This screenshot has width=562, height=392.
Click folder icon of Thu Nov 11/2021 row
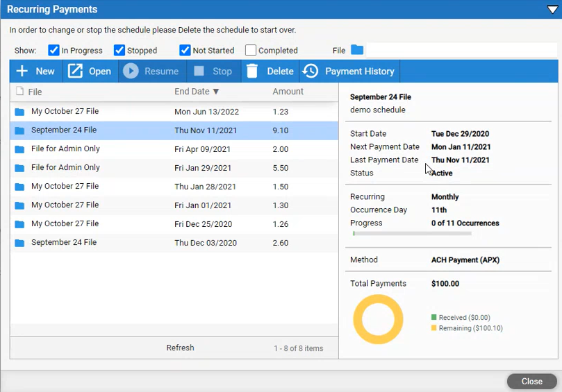pyautogui.click(x=19, y=130)
